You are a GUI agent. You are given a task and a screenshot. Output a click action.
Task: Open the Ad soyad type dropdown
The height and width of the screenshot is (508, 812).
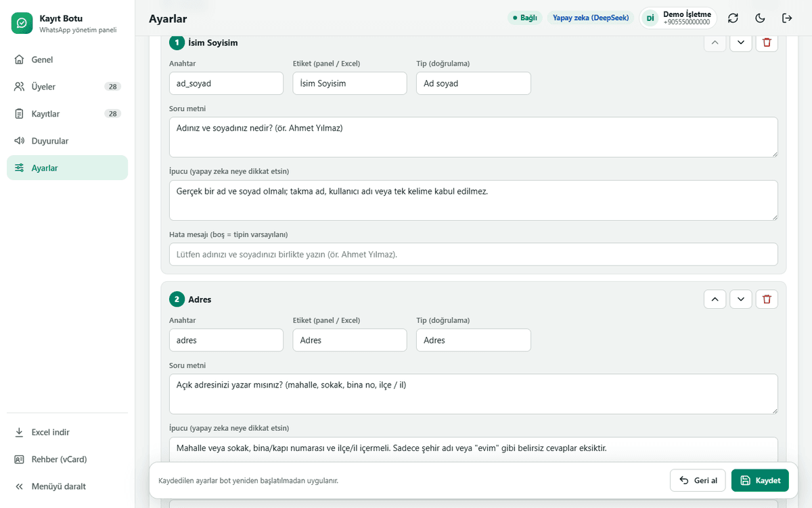[474, 83]
